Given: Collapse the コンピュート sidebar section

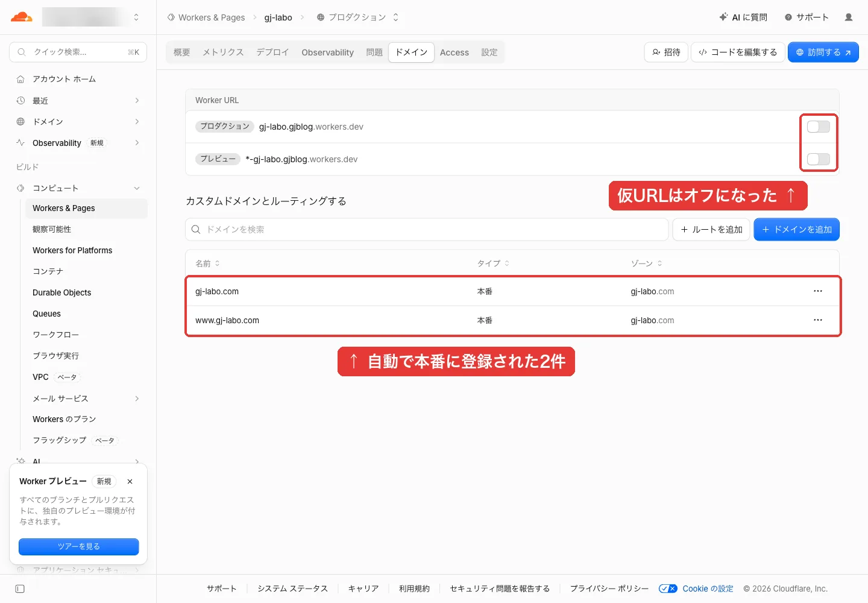Looking at the screenshot, I should pyautogui.click(x=137, y=188).
